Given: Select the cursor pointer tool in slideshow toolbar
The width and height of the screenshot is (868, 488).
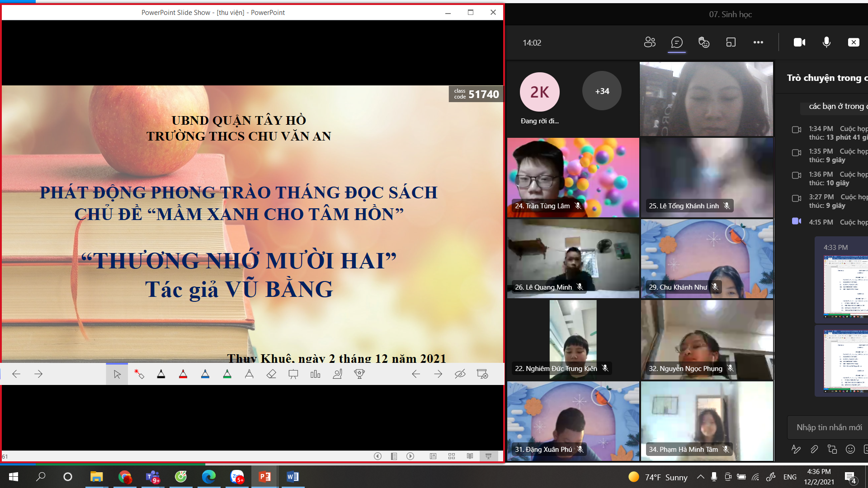Looking at the screenshot, I should click(117, 374).
